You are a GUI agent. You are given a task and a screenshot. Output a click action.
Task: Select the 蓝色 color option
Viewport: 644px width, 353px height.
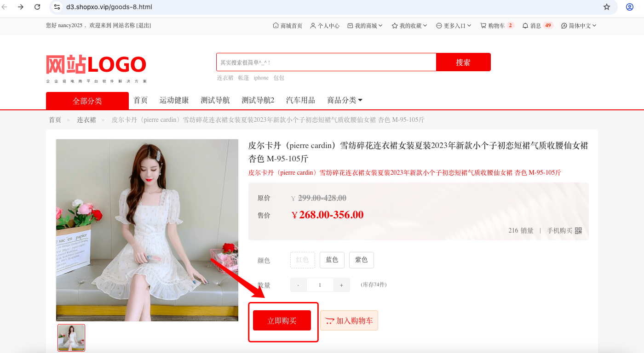tap(332, 260)
